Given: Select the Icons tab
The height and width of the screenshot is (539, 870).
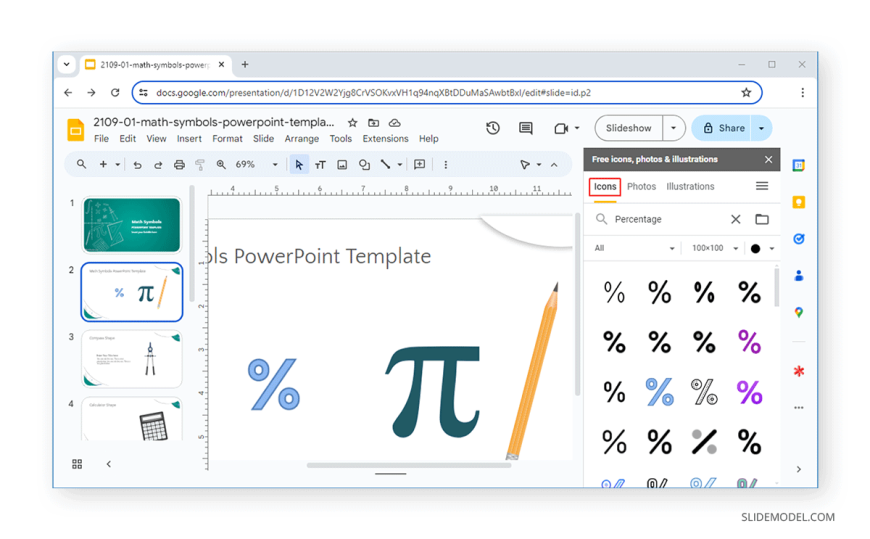Looking at the screenshot, I should (605, 187).
